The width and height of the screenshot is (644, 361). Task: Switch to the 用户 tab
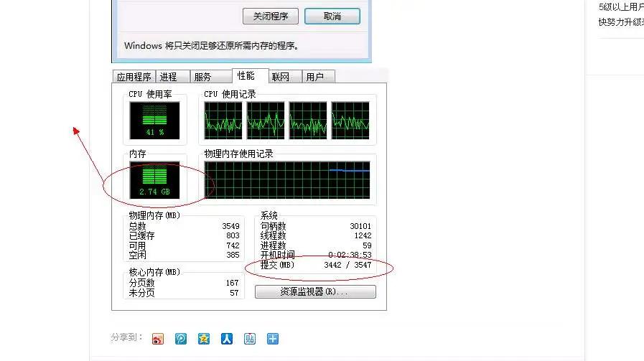point(314,78)
